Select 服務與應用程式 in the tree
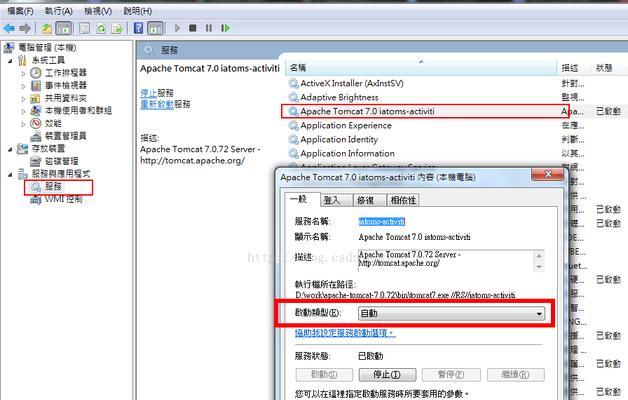This screenshot has width=628, height=400. (x=61, y=174)
